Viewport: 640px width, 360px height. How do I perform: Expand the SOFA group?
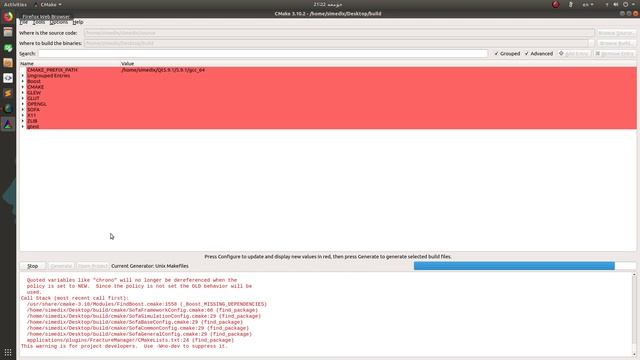coord(23,109)
